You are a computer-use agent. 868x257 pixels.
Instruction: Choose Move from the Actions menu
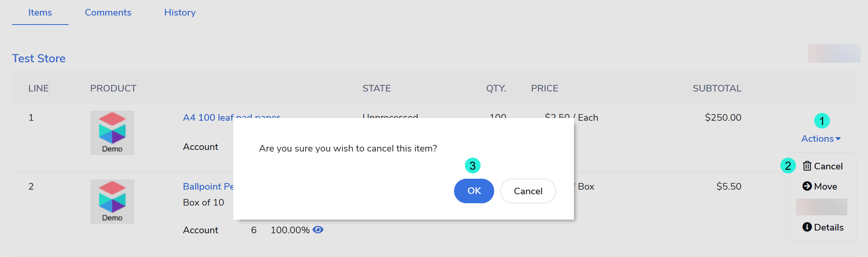click(825, 187)
